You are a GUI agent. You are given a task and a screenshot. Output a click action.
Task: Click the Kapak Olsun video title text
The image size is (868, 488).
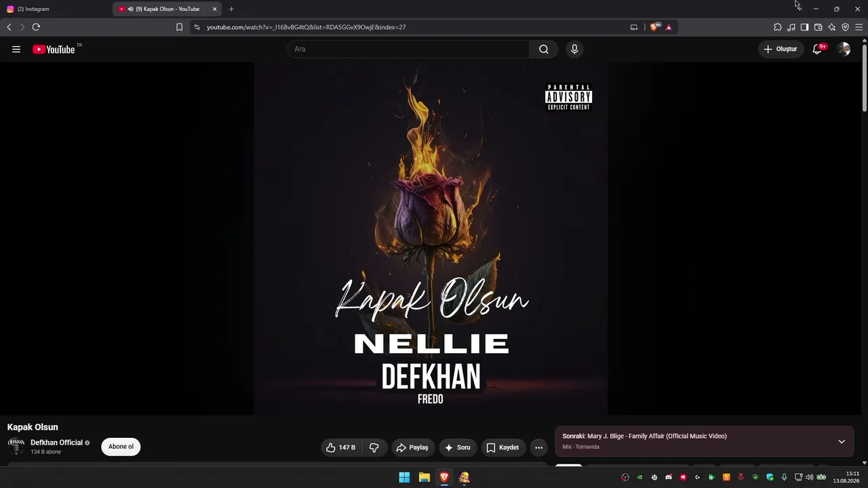click(x=33, y=427)
